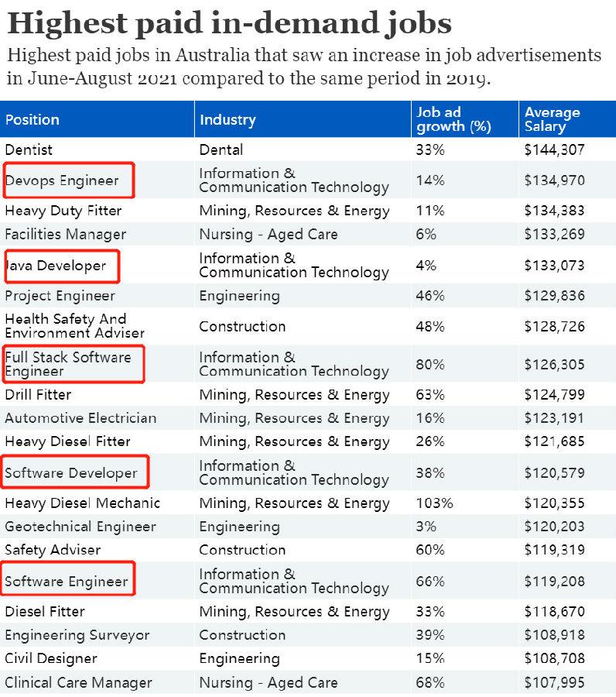This screenshot has width=616, height=697.
Task: Click the Clinical Care Manager position
Action: tap(78, 683)
